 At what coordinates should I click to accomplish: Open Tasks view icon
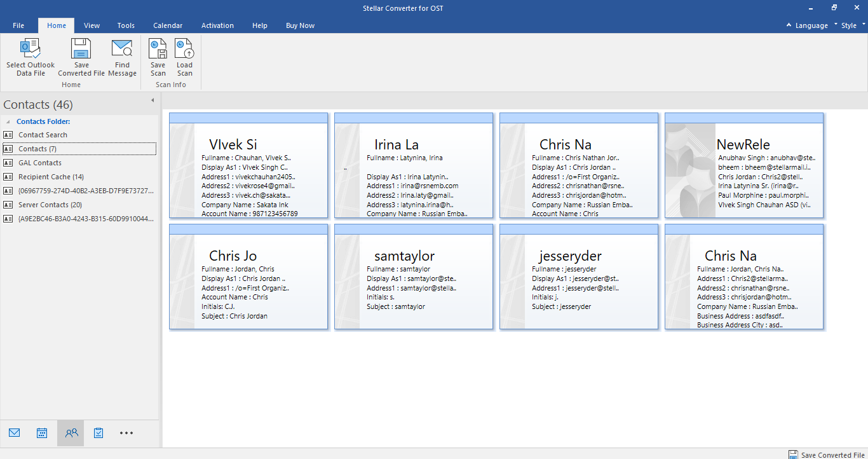pyautogui.click(x=98, y=433)
